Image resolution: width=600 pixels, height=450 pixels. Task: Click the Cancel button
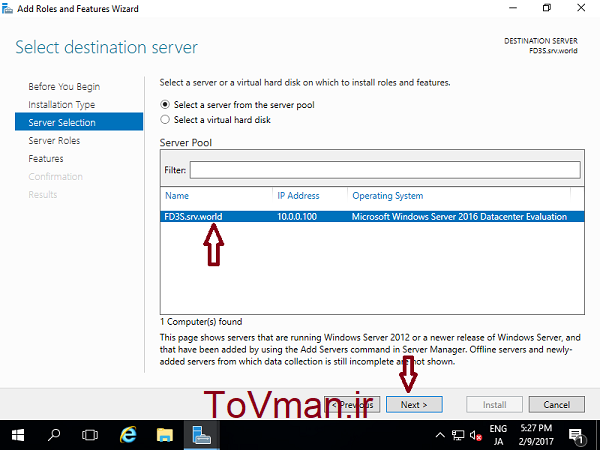tap(557, 404)
